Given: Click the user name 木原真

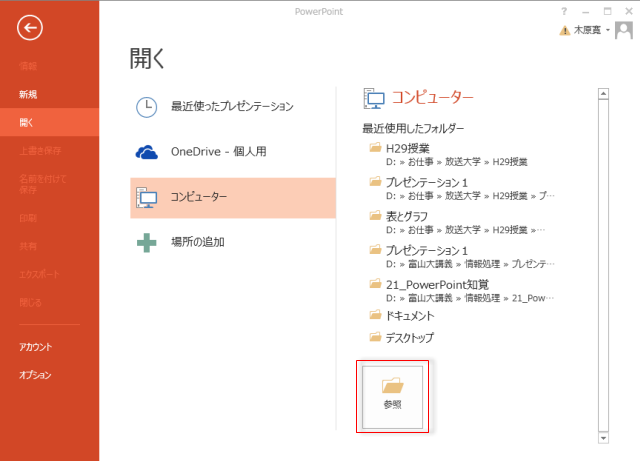Looking at the screenshot, I should pyautogui.click(x=587, y=30).
